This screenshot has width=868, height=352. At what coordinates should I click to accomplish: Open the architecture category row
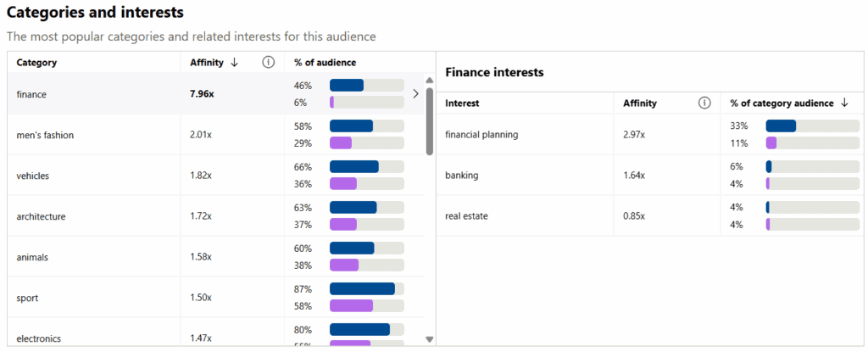point(215,217)
